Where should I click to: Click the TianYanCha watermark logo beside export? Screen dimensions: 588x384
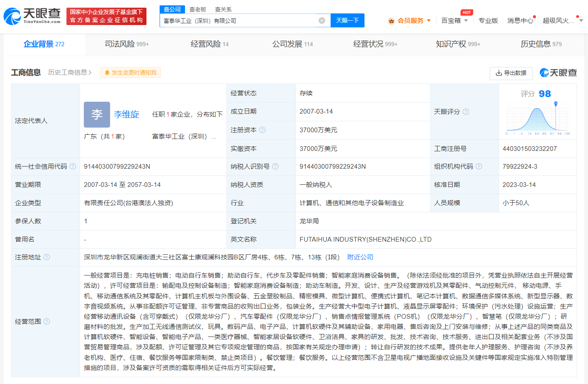pos(558,73)
